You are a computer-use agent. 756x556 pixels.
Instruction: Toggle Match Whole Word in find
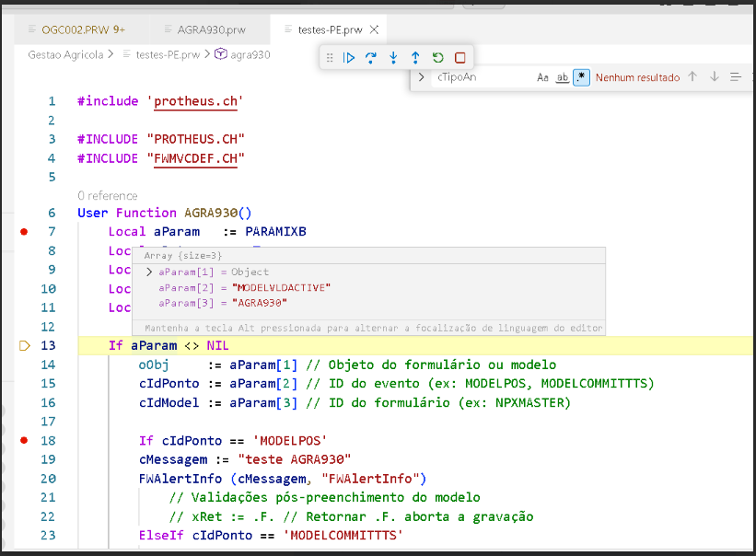coord(563,77)
